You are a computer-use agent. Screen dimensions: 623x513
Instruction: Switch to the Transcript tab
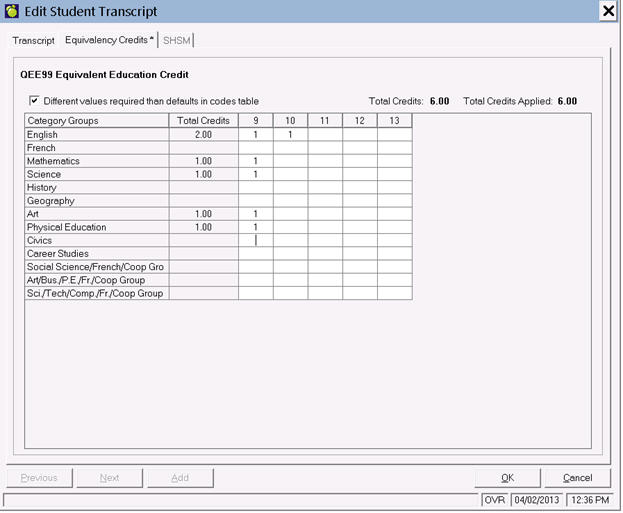point(33,41)
